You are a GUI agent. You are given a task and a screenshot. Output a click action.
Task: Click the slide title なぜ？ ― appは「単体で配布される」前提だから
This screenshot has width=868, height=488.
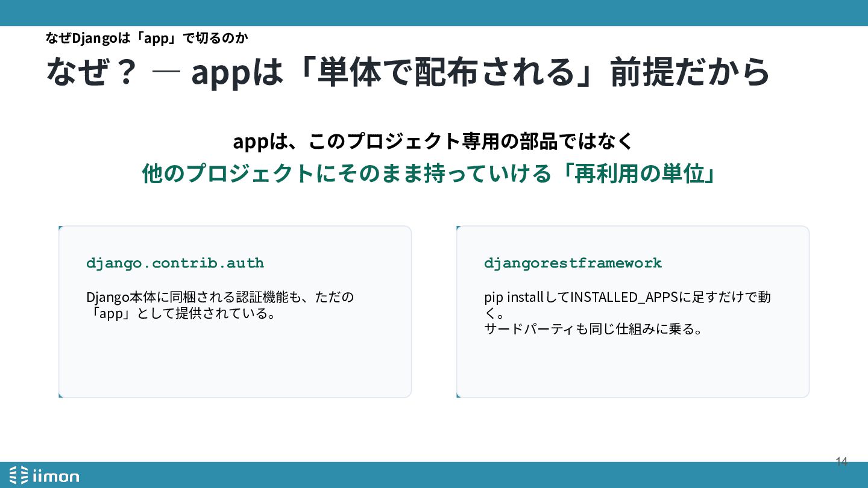408,73
